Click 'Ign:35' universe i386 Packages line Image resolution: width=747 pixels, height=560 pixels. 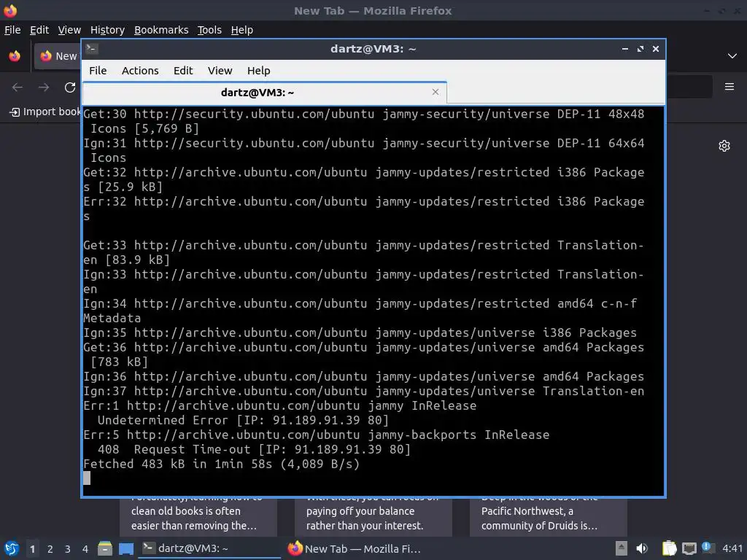(360, 332)
